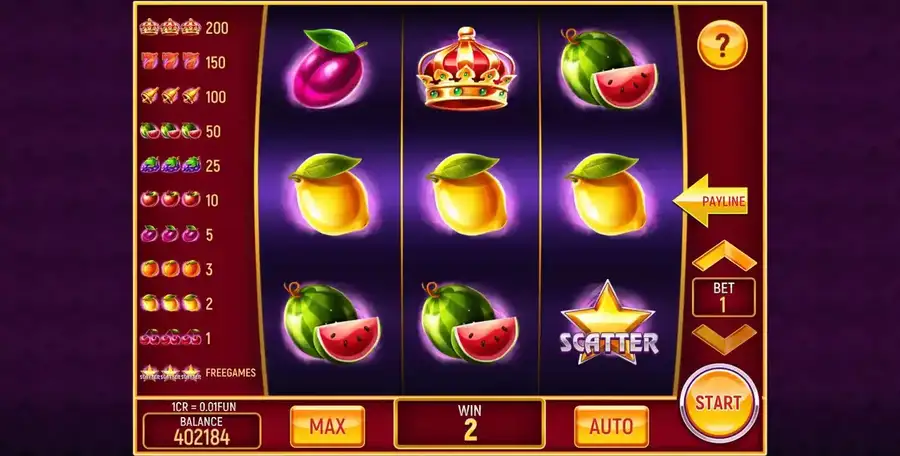The image size is (900, 456).
Task: Click the BET value box
Action: (723, 297)
